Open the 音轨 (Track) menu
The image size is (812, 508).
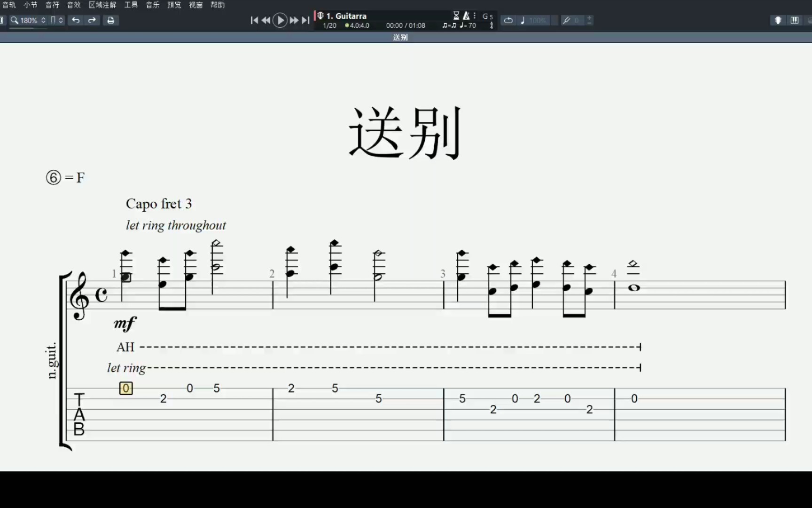point(9,5)
